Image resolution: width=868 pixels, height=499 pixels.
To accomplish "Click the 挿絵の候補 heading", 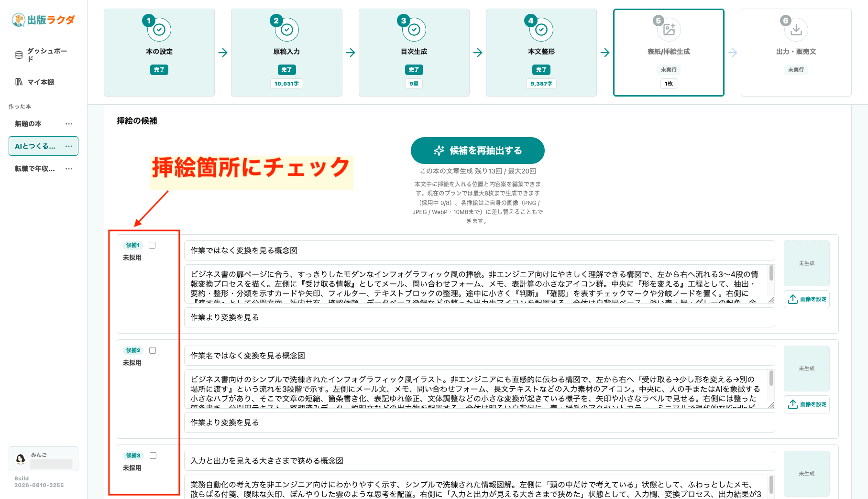I will (137, 121).
